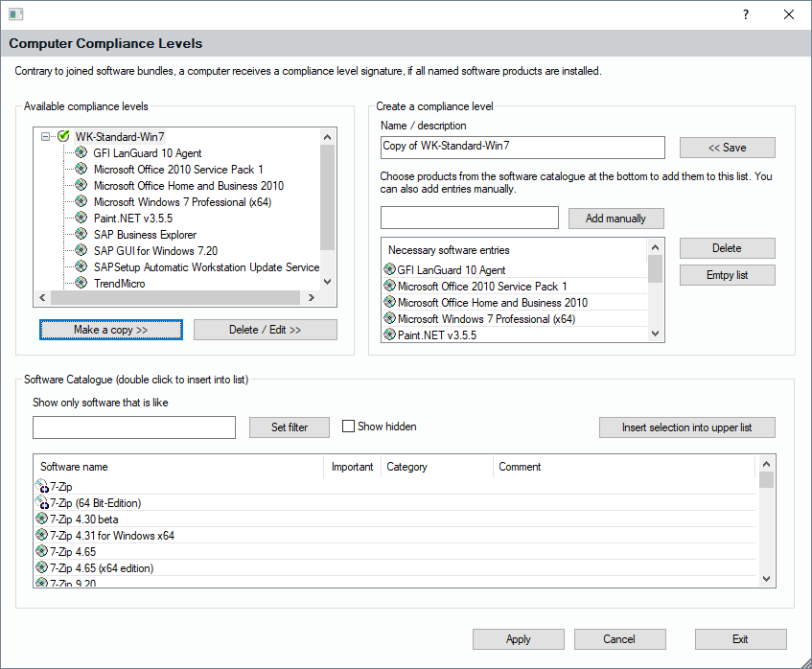Sort by Category column header
Image resolution: width=812 pixels, height=669 pixels.
pos(436,467)
